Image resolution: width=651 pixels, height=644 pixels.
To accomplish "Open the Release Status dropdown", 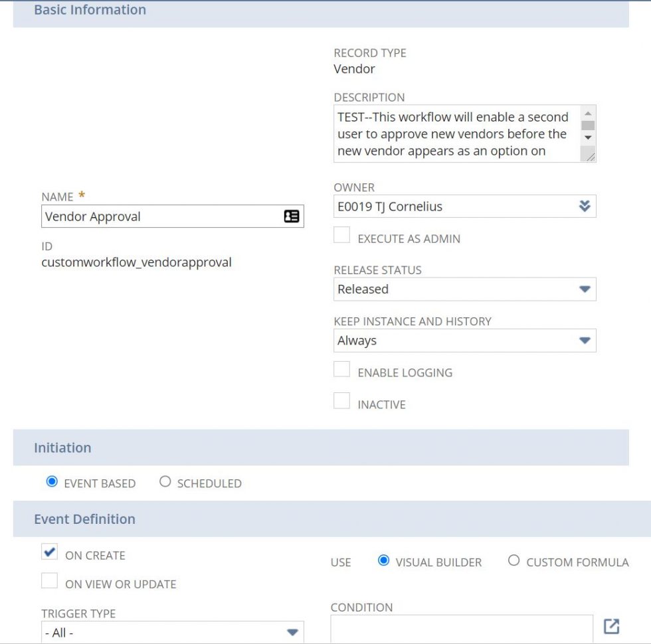I will (585, 289).
